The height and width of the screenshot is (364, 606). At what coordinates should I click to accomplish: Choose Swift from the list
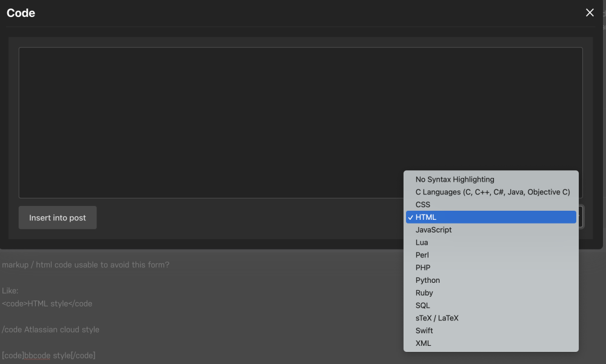491,330
